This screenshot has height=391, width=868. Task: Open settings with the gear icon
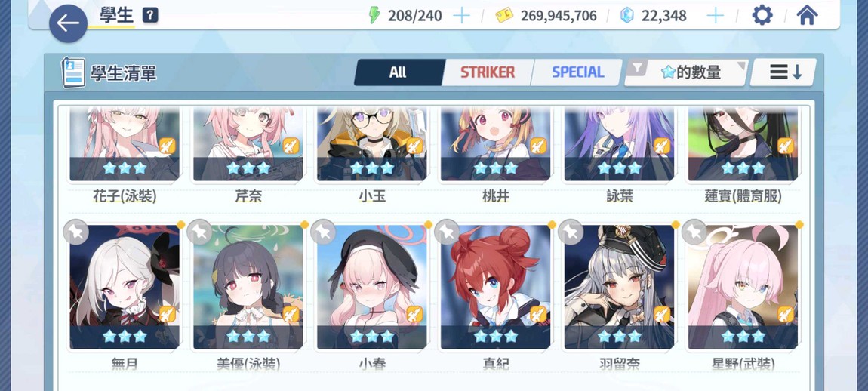click(762, 16)
